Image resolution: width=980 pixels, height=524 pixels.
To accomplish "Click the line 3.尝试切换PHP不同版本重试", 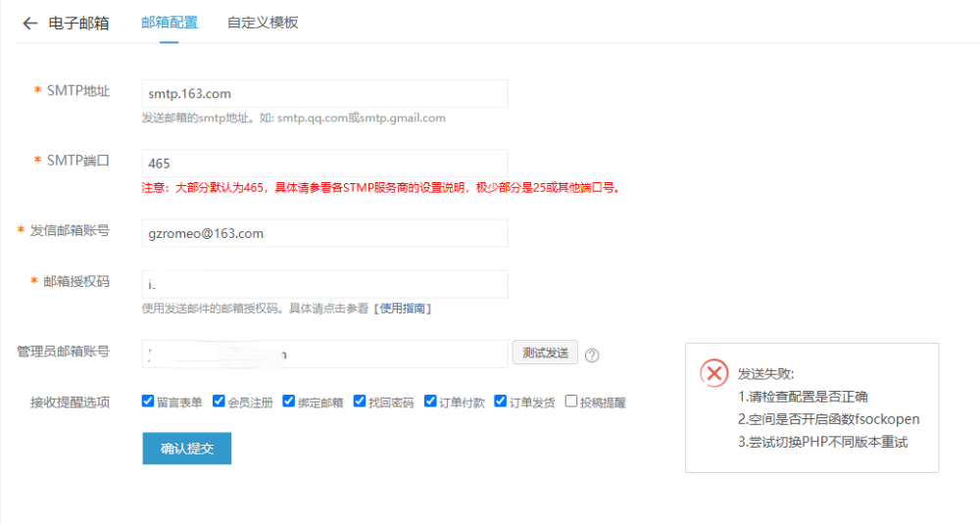I will click(x=822, y=442).
